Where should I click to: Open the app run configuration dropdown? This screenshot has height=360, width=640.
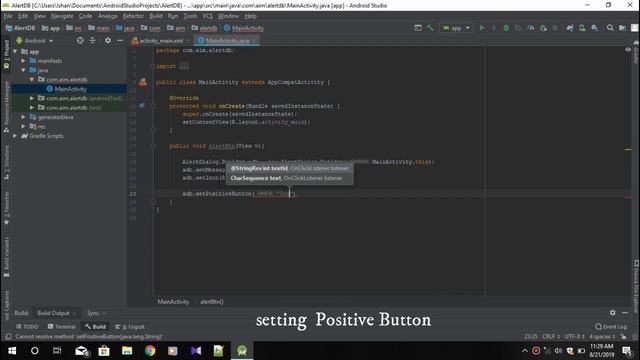pos(456,28)
